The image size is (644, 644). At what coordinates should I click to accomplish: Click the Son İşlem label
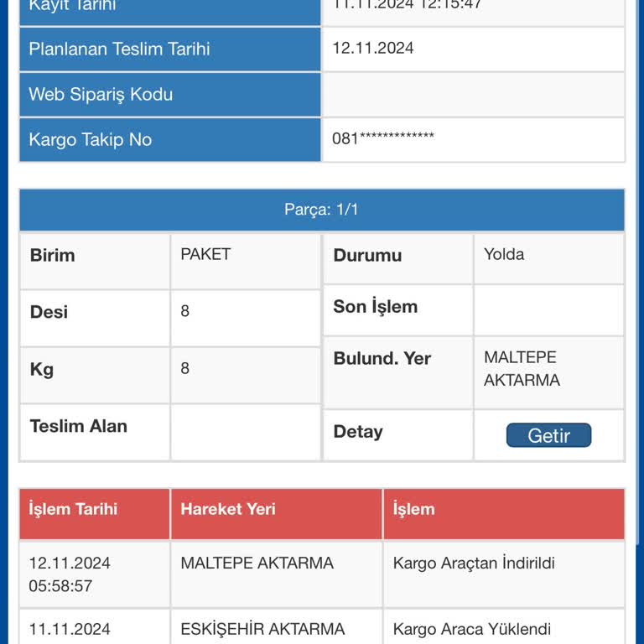coord(375,306)
